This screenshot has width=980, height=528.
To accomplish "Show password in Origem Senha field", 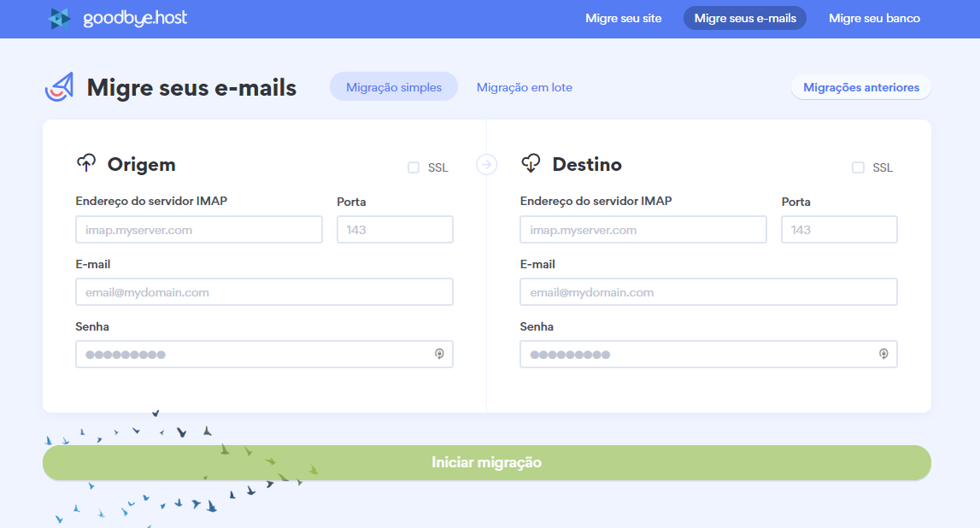I will [x=439, y=355].
